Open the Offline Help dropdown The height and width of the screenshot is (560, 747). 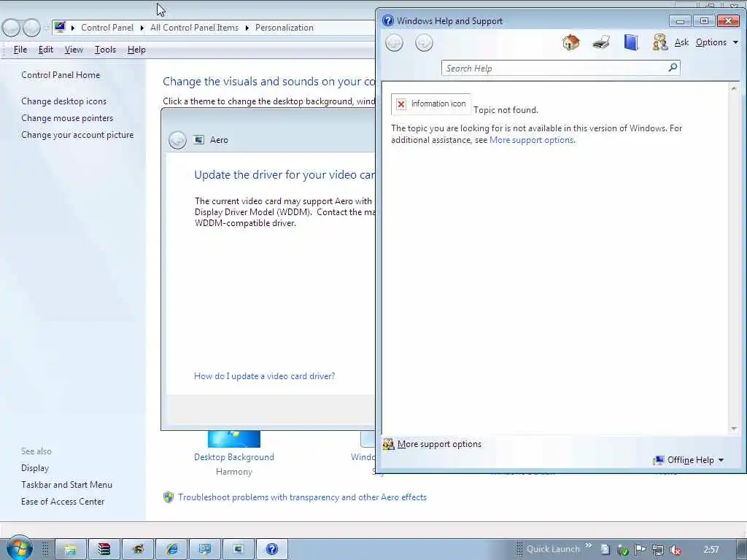[x=689, y=460]
